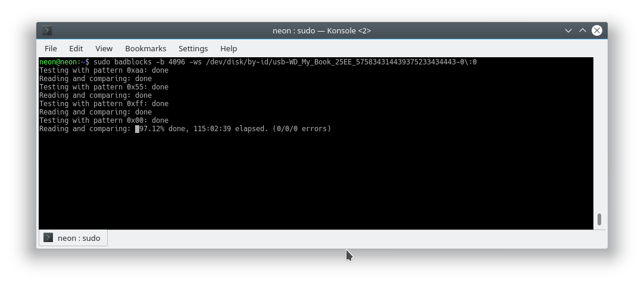644x285 pixels.
Task: Click the badblocks command line text
Action: tap(285, 62)
